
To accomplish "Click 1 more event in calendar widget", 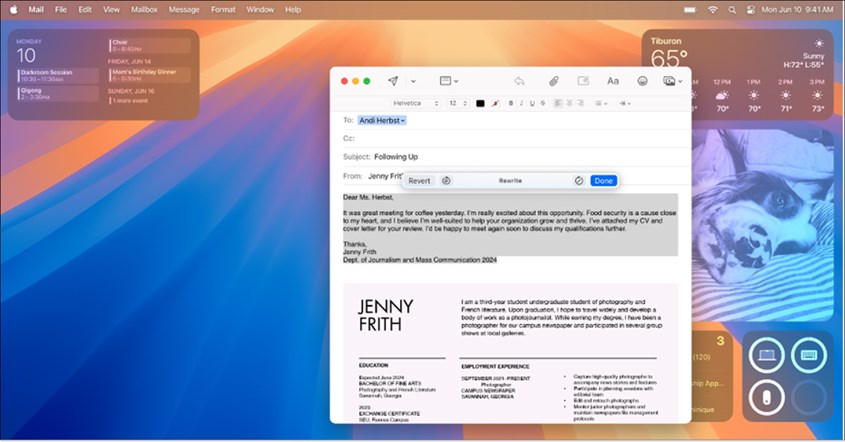I will coord(130,101).
